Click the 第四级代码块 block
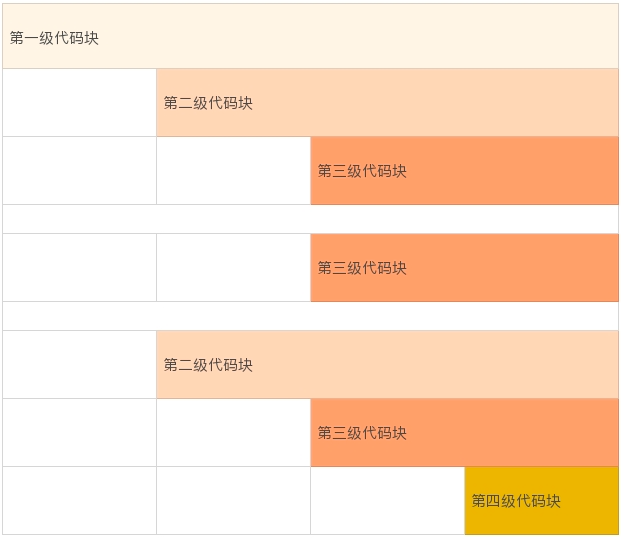The width and height of the screenshot is (623, 540). point(541,500)
